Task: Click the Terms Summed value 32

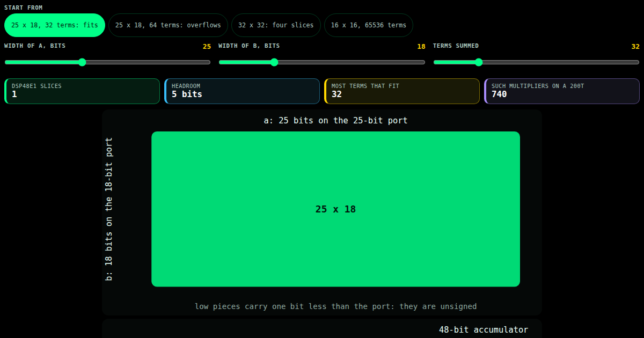Action: [x=635, y=47]
